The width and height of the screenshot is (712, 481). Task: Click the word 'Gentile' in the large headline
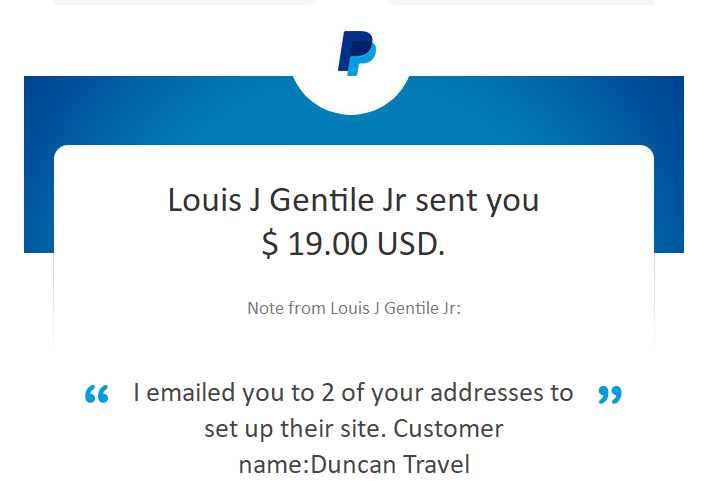321,200
